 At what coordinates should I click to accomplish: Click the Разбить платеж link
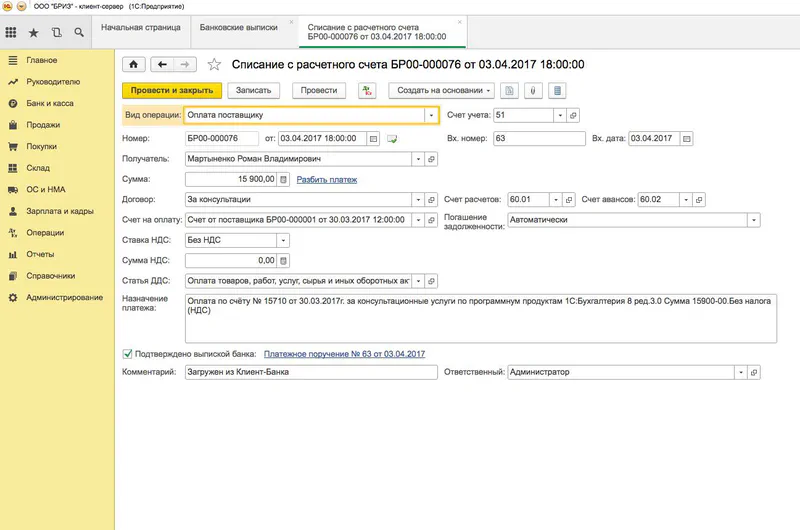coord(327,180)
